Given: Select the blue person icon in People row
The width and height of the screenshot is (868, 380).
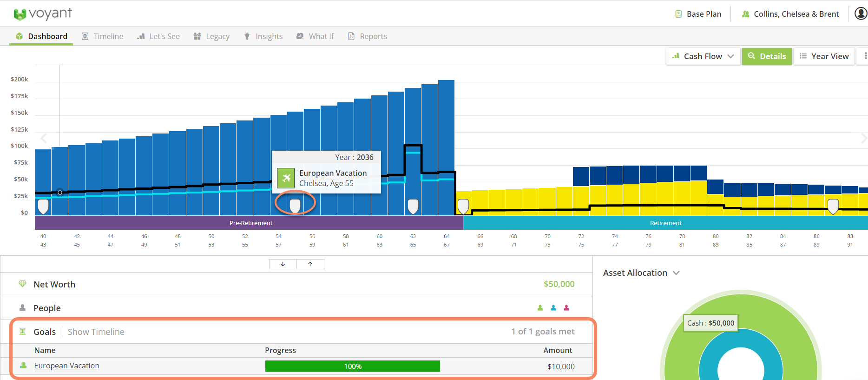Looking at the screenshot, I should (x=553, y=308).
